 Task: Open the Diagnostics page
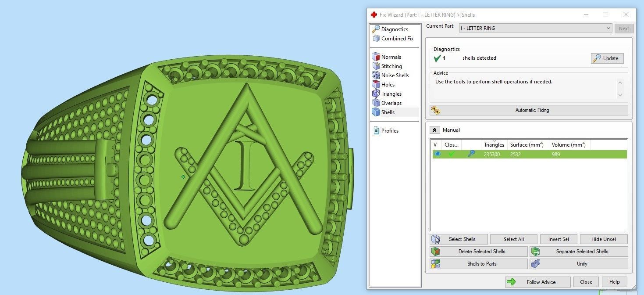point(395,29)
